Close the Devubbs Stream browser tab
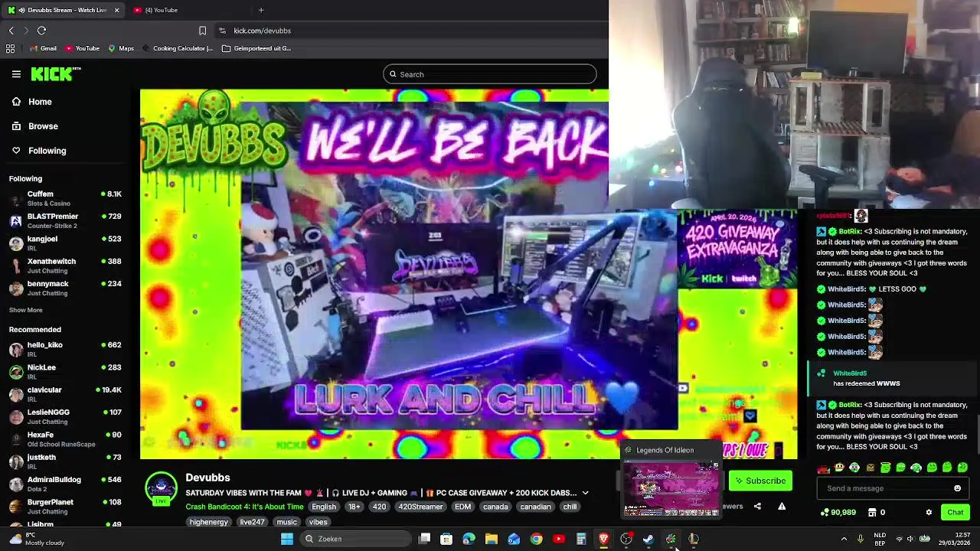 [x=116, y=10]
